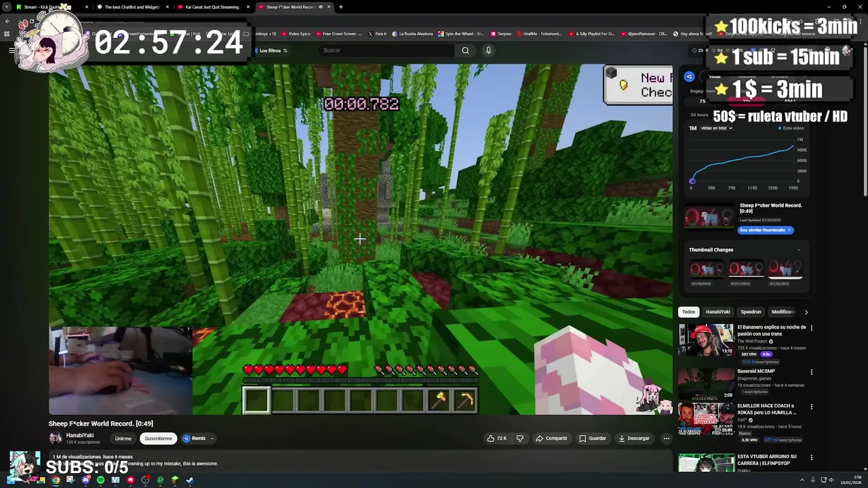This screenshot has width=868, height=488.
Task: Close the Sheep F*cker World Record tab
Action: (329, 7)
